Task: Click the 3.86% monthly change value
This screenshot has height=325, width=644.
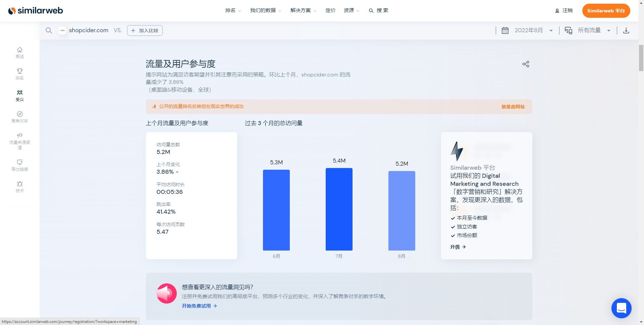Action: point(165,172)
